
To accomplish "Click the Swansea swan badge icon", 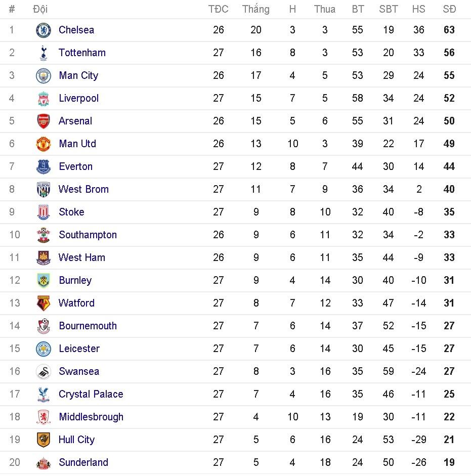I will (x=44, y=372).
